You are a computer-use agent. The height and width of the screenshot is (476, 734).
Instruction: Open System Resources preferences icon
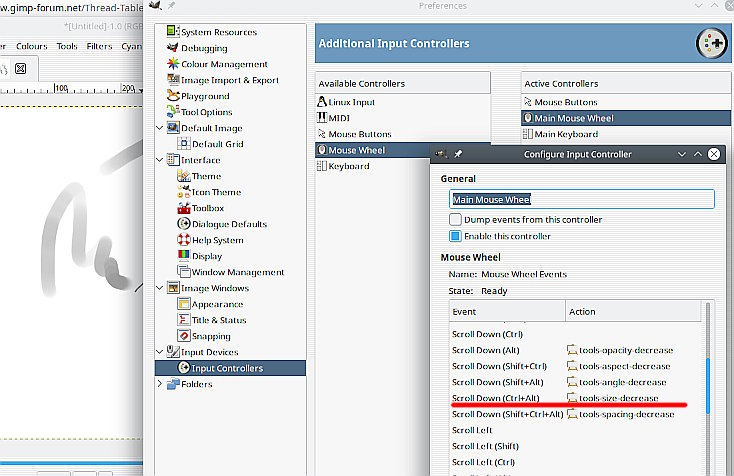pos(172,31)
